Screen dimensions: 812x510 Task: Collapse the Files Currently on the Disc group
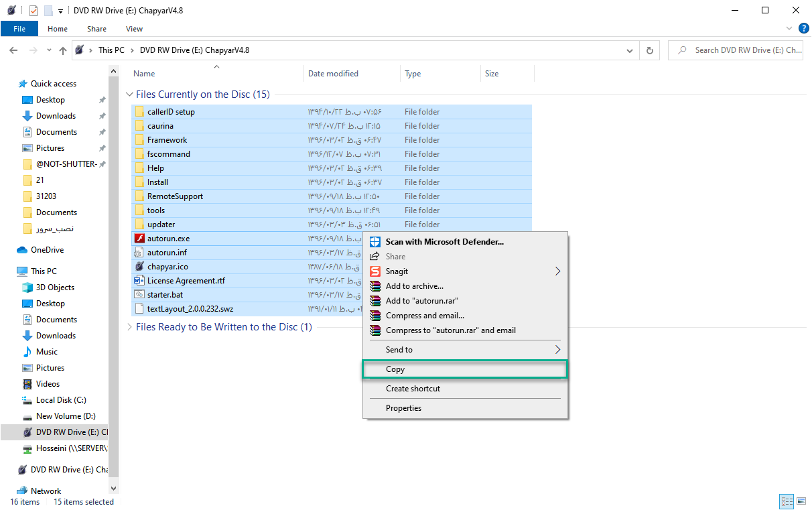click(x=130, y=94)
